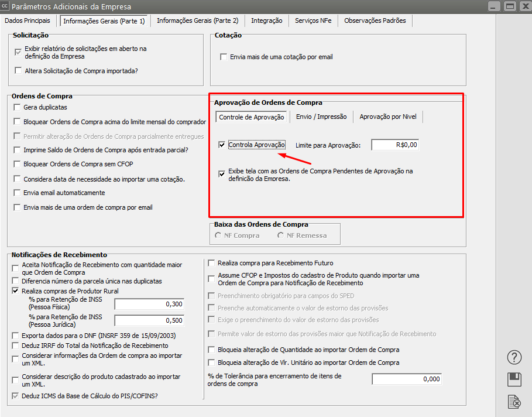532x417 pixels.
Task: Disable Realiza compras de Produtor Rural
Action: (x=15, y=291)
